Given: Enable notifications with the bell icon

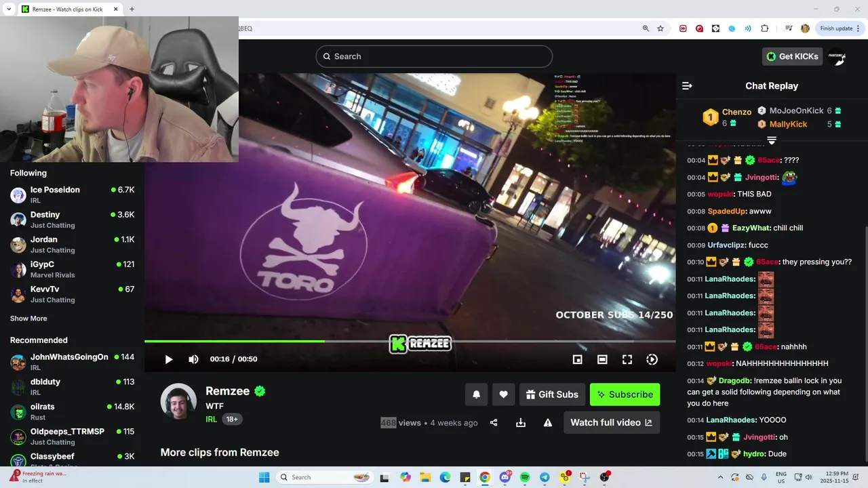Looking at the screenshot, I should point(476,394).
